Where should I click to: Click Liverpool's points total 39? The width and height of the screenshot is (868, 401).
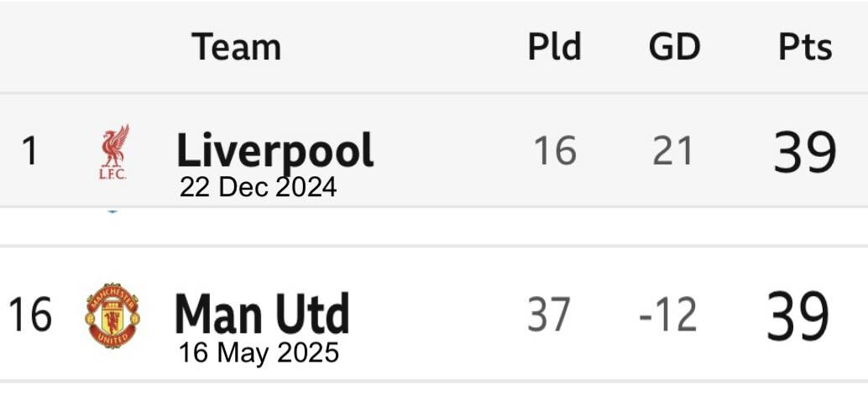click(805, 152)
